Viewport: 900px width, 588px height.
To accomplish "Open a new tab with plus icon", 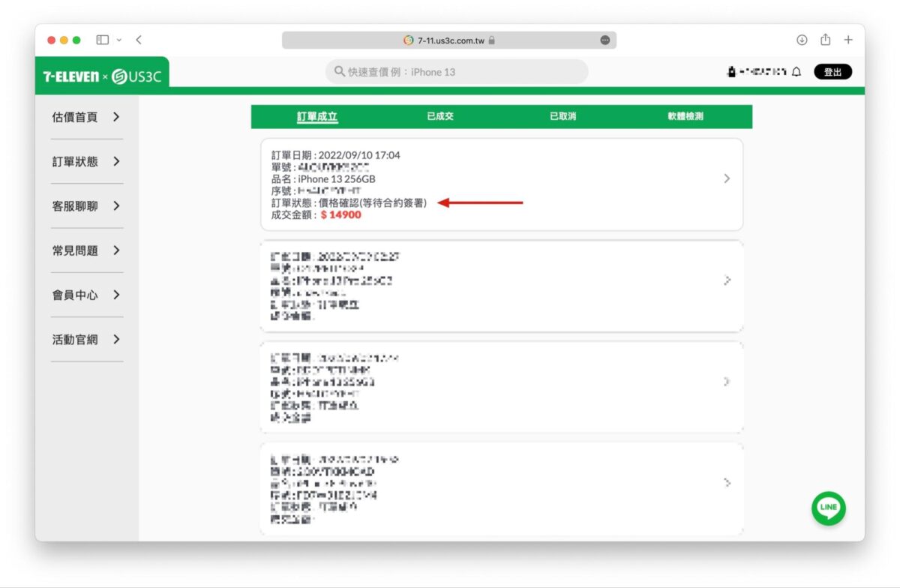I will (848, 40).
